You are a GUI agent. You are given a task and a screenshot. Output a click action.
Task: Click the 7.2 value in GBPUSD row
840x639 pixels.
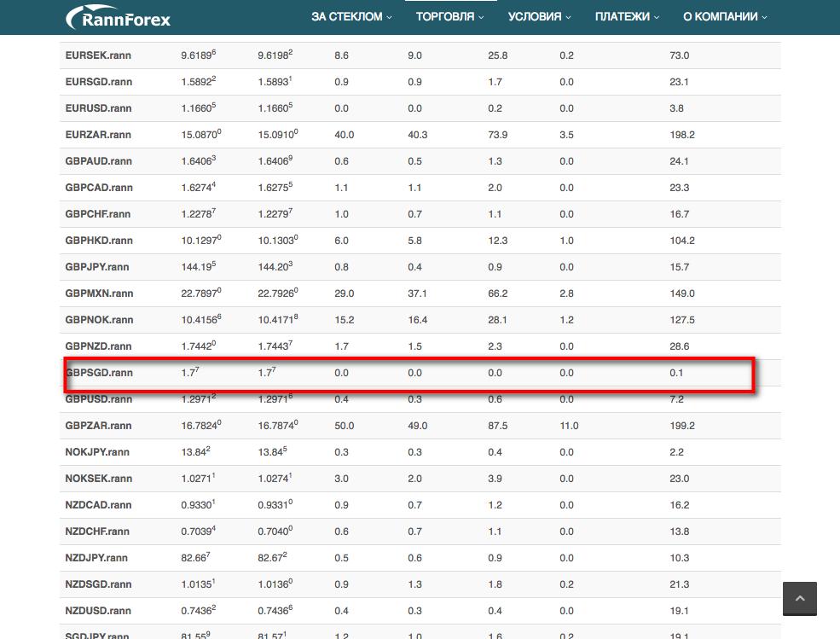(676, 398)
